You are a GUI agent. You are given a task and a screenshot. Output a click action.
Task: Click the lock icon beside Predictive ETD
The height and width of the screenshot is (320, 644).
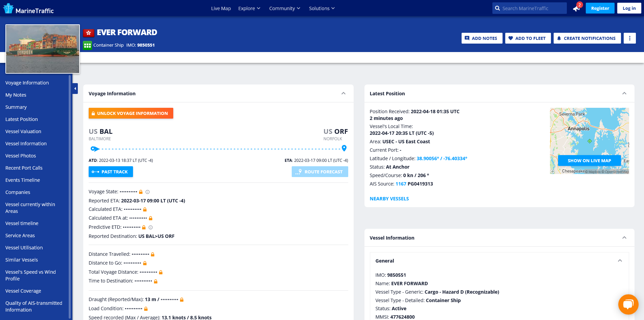pyautogui.click(x=144, y=227)
